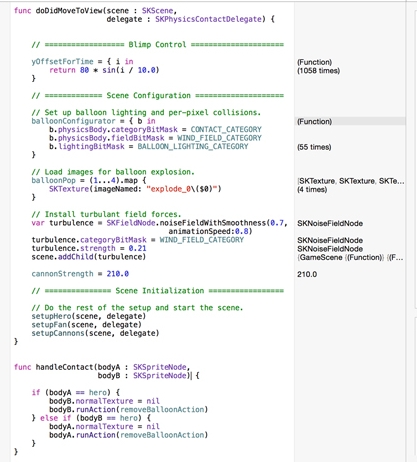Click BALLOON_LIGHTING_CATEGORY constant
This screenshot has width=417, height=462.
(193, 147)
